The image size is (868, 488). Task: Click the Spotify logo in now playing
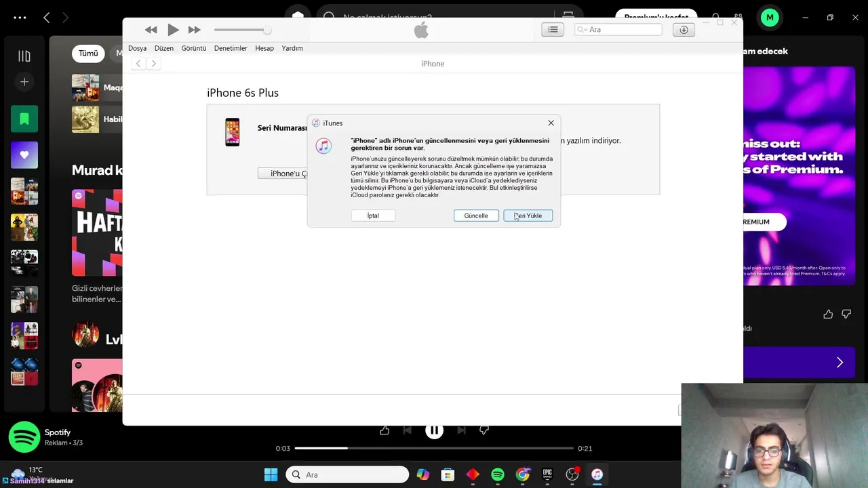(x=24, y=437)
